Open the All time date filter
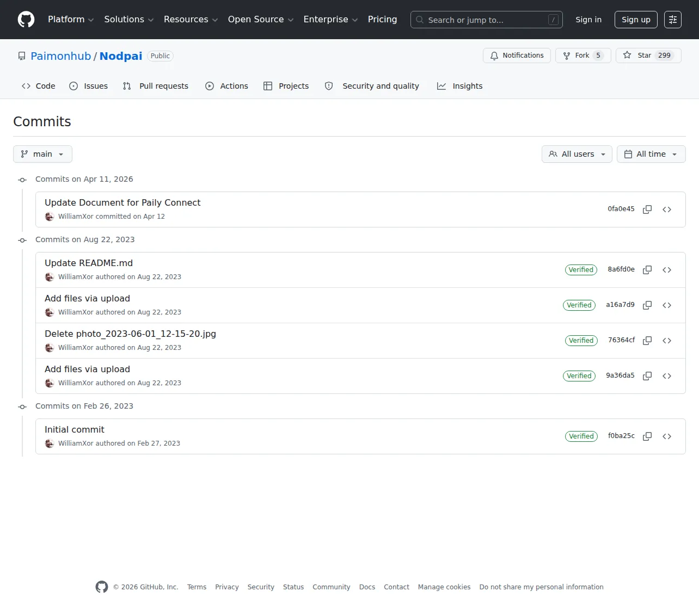This screenshot has height=616, width=699. coord(651,154)
